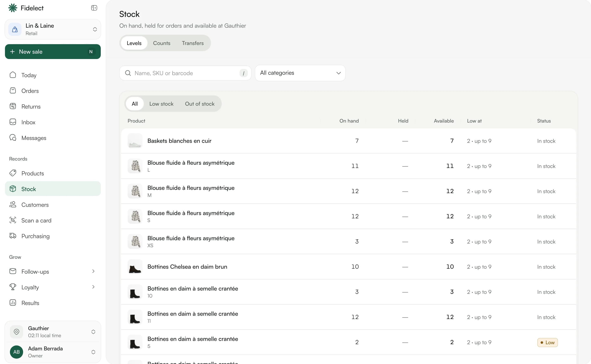
Task: Go to Orders page
Action: click(x=53, y=91)
